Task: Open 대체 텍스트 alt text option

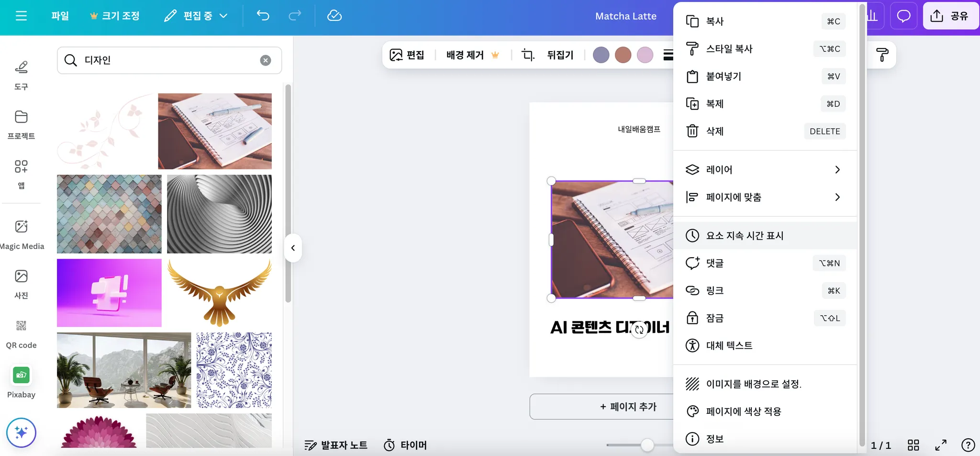Action: (765, 345)
